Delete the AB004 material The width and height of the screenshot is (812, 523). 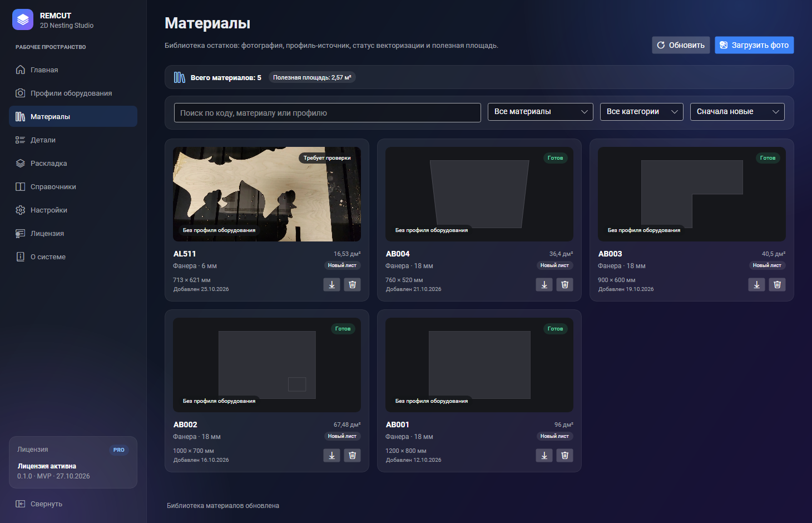click(565, 285)
